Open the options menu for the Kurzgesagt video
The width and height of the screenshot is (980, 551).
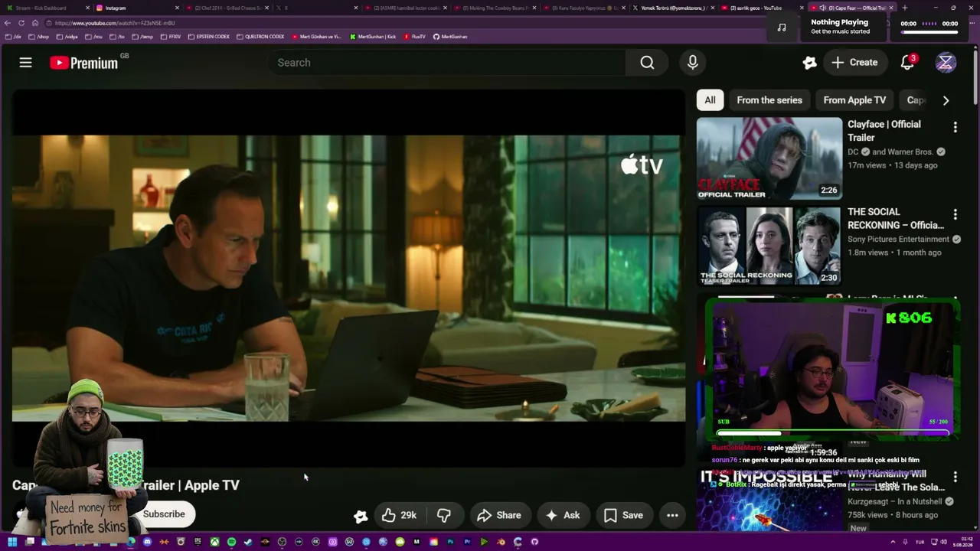(x=955, y=477)
